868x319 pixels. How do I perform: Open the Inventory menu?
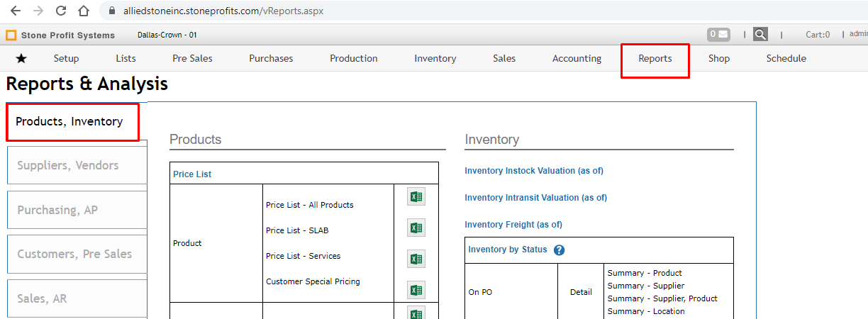click(435, 59)
